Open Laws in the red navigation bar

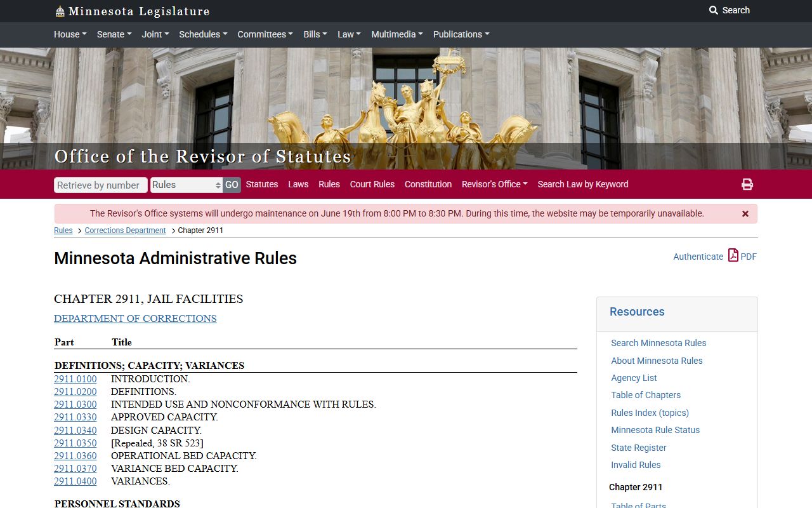pyautogui.click(x=298, y=184)
